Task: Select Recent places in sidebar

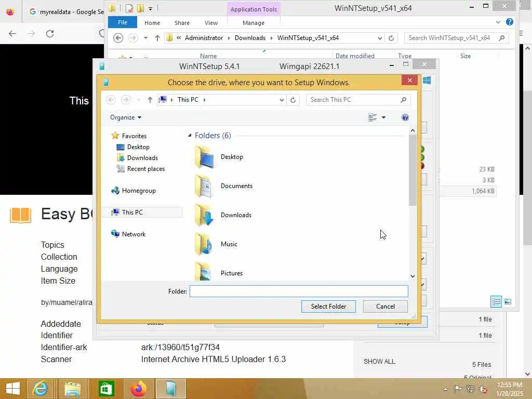Action: pyautogui.click(x=146, y=169)
